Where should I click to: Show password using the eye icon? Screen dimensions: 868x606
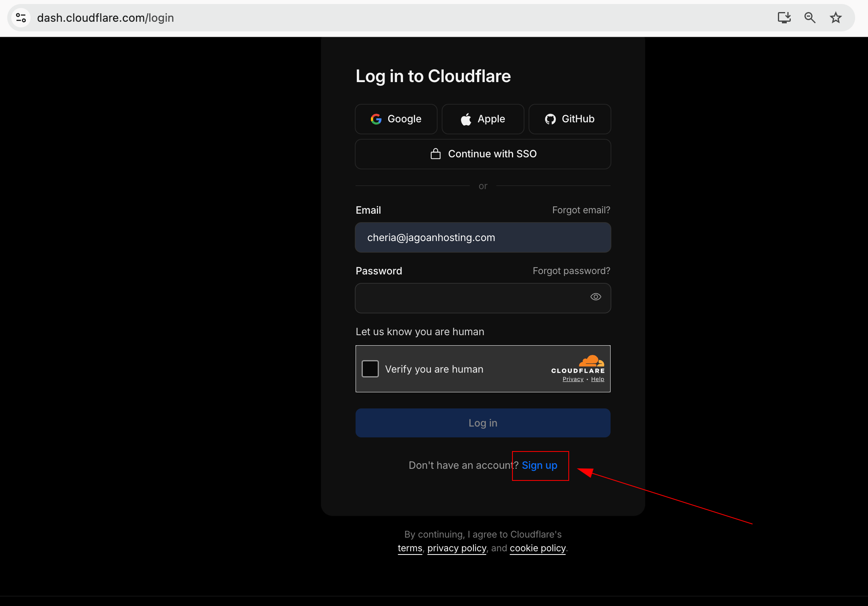[x=596, y=297]
